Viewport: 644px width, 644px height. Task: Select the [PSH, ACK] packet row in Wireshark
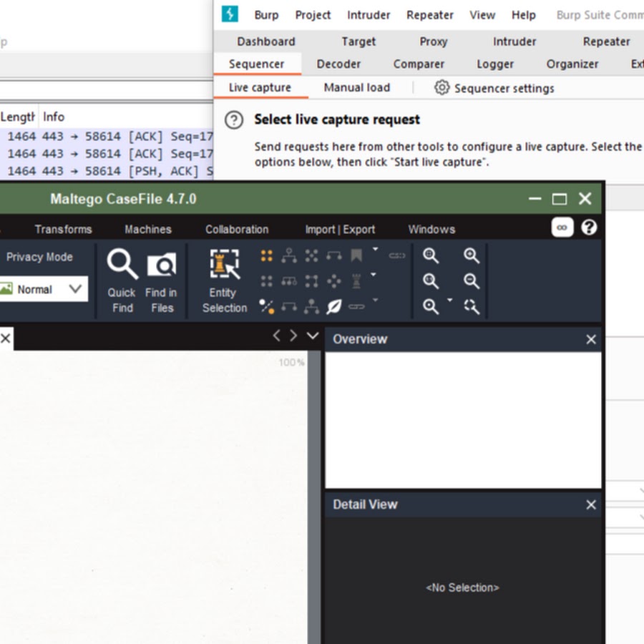pyautogui.click(x=107, y=171)
